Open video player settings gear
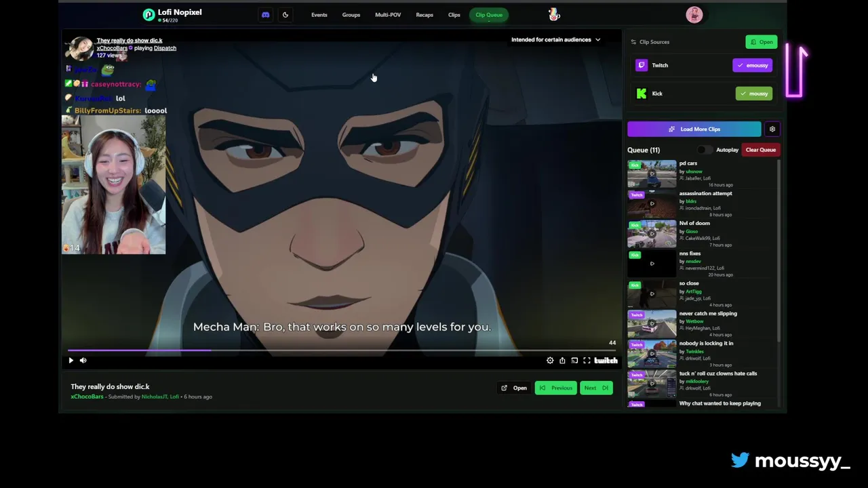The width and height of the screenshot is (868, 488). pyautogui.click(x=550, y=361)
